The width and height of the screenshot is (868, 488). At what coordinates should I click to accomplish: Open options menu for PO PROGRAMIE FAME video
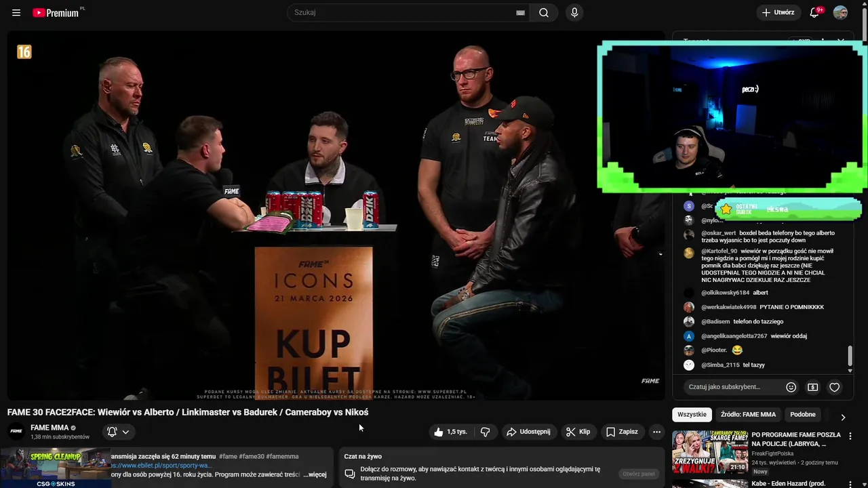coord(850,436)
